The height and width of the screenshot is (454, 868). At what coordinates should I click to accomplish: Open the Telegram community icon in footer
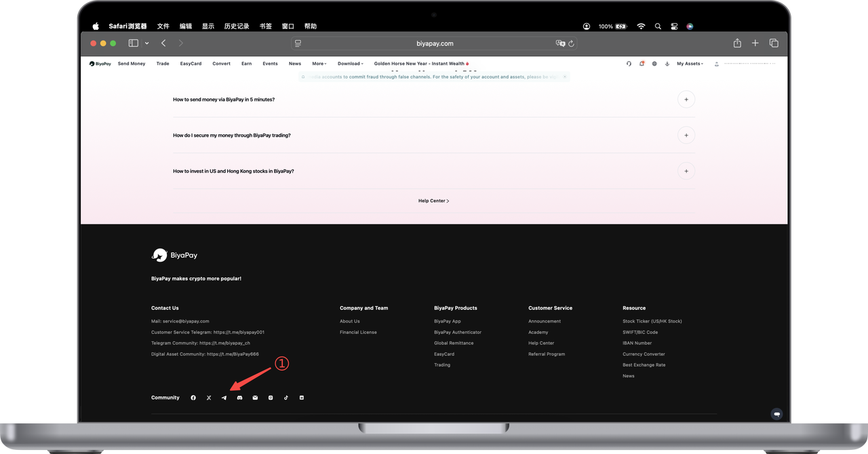click(224, 398)
